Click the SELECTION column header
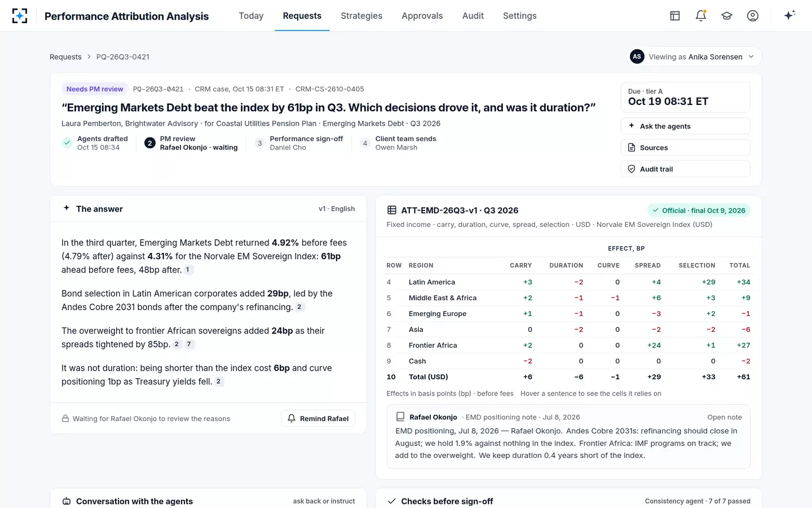Image resolution: width=812 pixels, height=508 pixels. (697, 265)
